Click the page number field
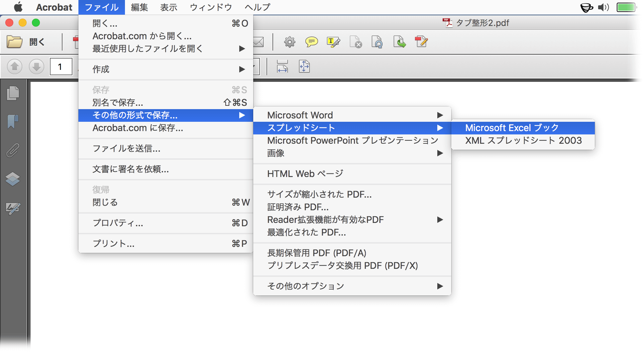This screenshot has height=352, width=644. pos(61,67)
